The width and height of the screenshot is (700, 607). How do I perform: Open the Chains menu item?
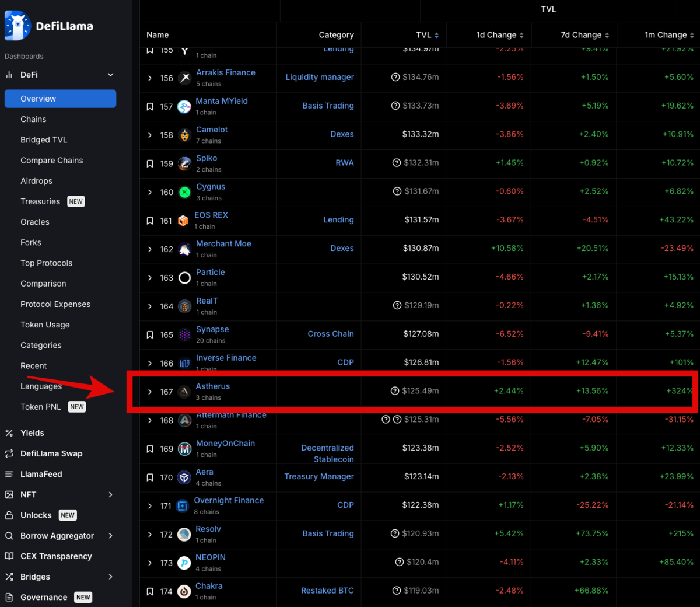point(33,119)
